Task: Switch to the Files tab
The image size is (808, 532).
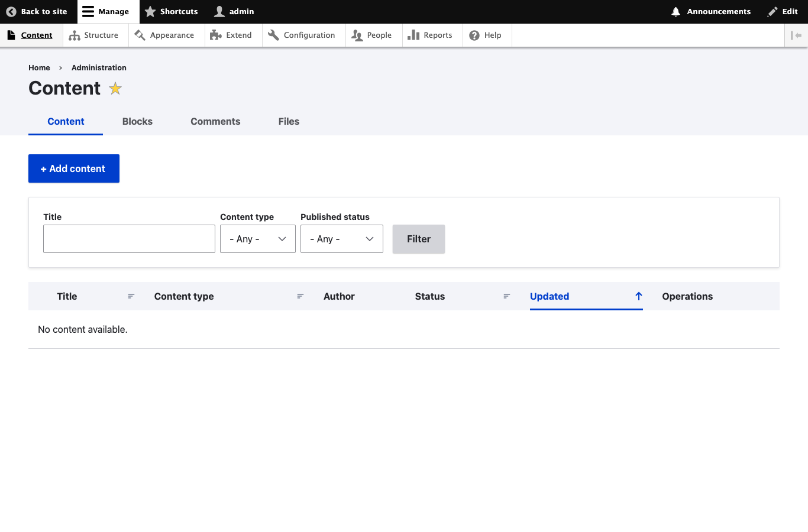Action: click(x=289, y=121)
